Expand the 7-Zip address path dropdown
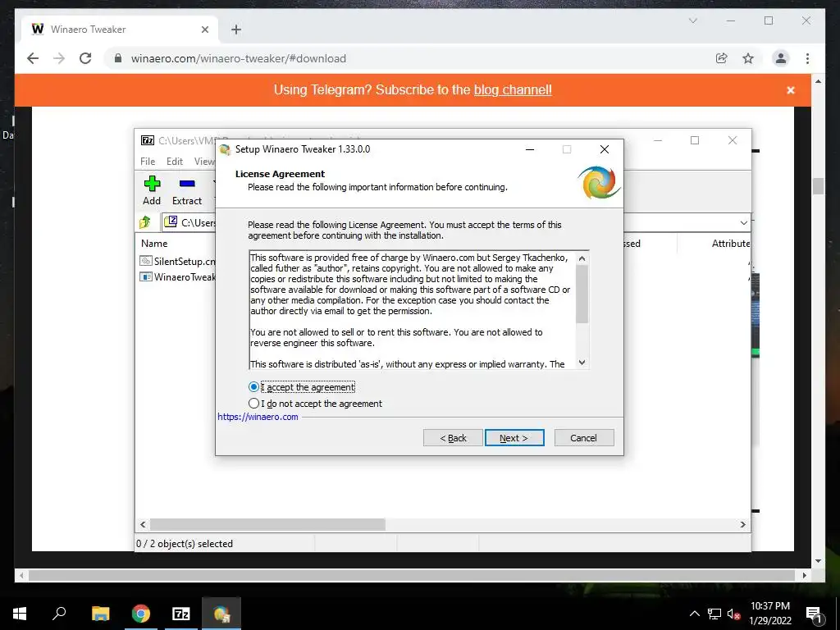This screenshot has width=840, height=630. coord(743,222)
